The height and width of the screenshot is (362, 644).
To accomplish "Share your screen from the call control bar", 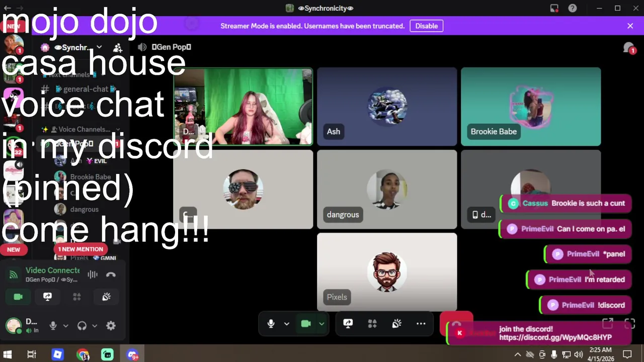I will point(348,324).
